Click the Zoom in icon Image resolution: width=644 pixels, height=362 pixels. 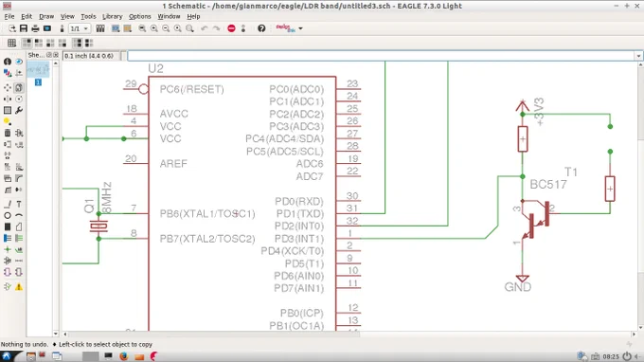pos(154,28)
